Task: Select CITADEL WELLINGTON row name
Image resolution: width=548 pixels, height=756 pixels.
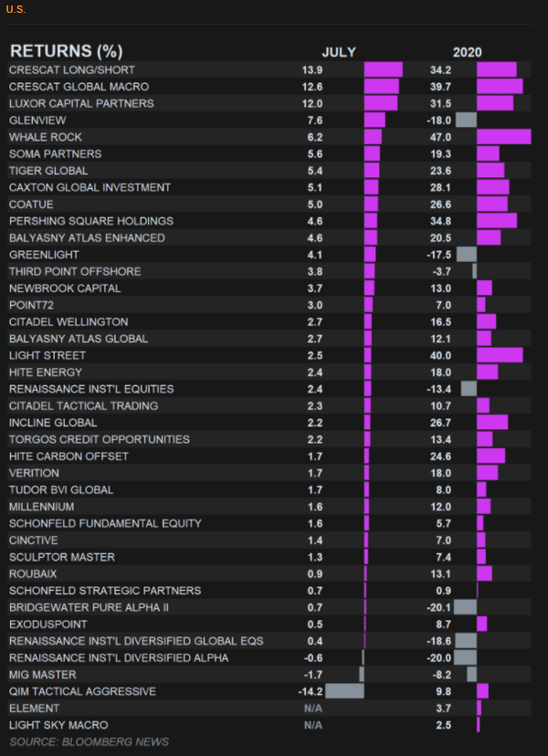Action: tap(68, 321)
